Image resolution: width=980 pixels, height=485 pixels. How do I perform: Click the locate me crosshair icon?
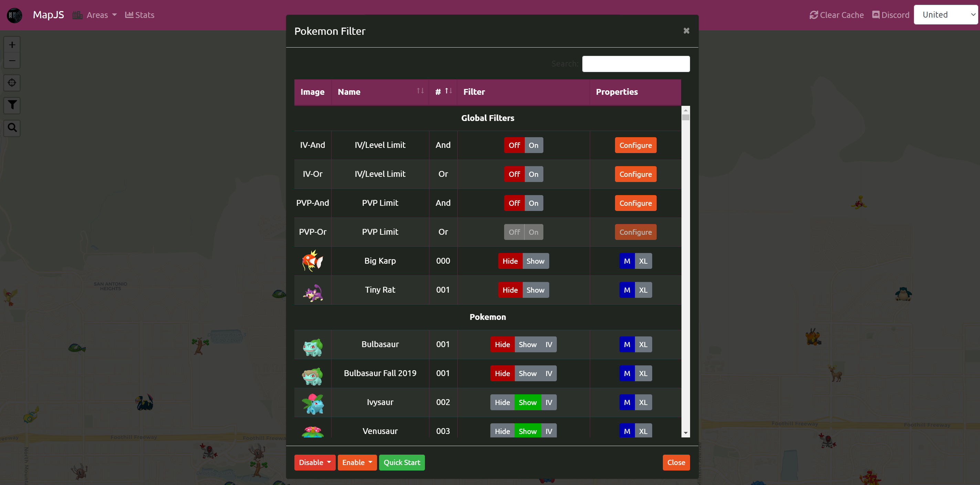click(12, 83)
